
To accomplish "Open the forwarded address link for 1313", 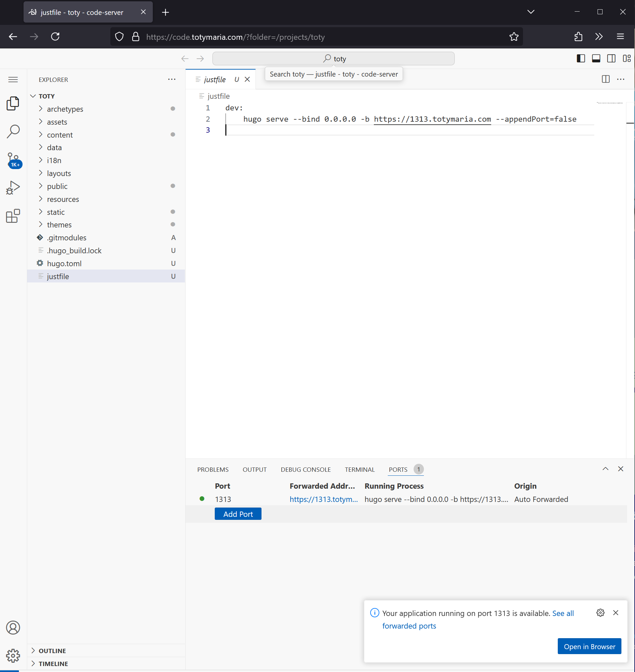I will coord(323,499).
